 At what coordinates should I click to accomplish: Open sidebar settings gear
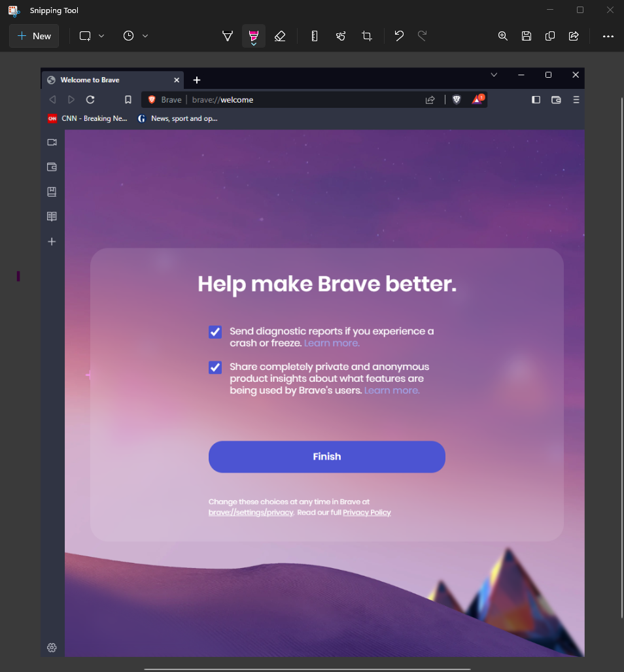(x=52, y=648)
